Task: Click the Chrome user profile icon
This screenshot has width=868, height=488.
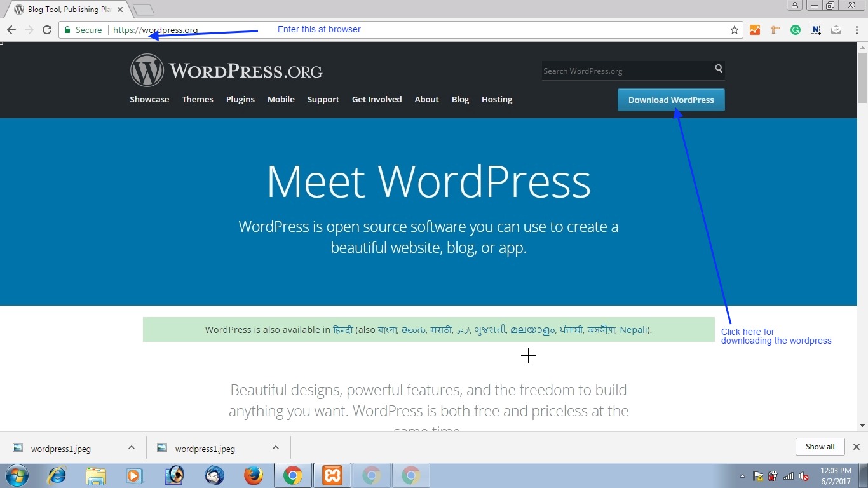Action: (794, 6)
